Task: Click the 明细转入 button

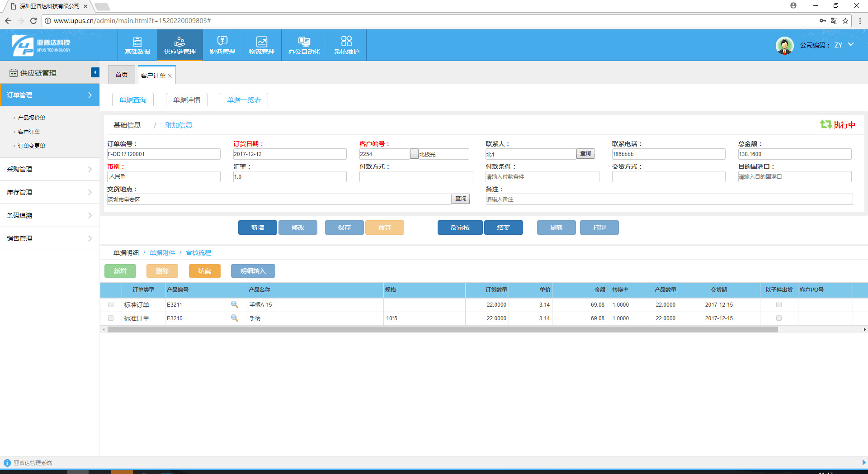Action: click(253, 270)
